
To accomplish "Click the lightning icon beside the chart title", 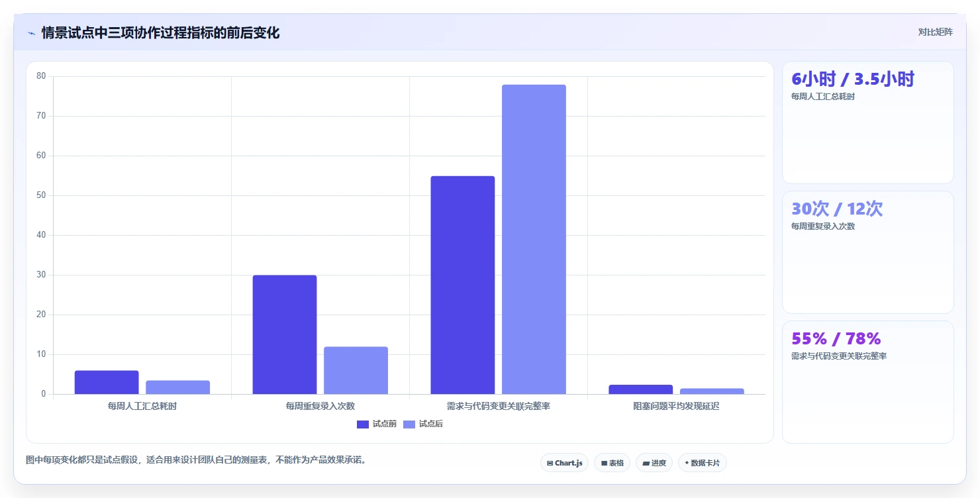I will coord(32,33).
